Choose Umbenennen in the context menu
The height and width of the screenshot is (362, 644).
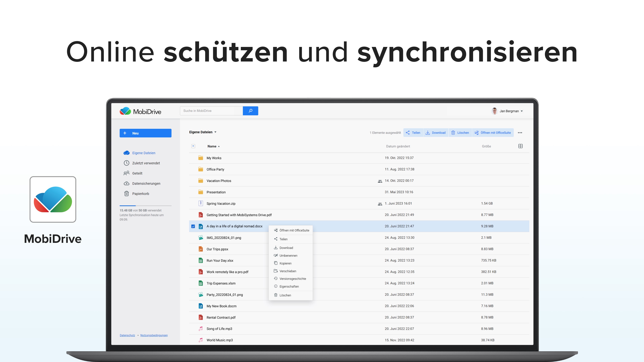pos(291,256)
